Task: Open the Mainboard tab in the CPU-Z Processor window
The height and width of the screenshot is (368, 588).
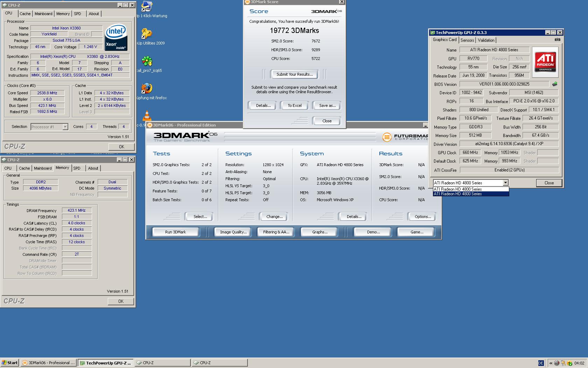Action: coord(43,14)
